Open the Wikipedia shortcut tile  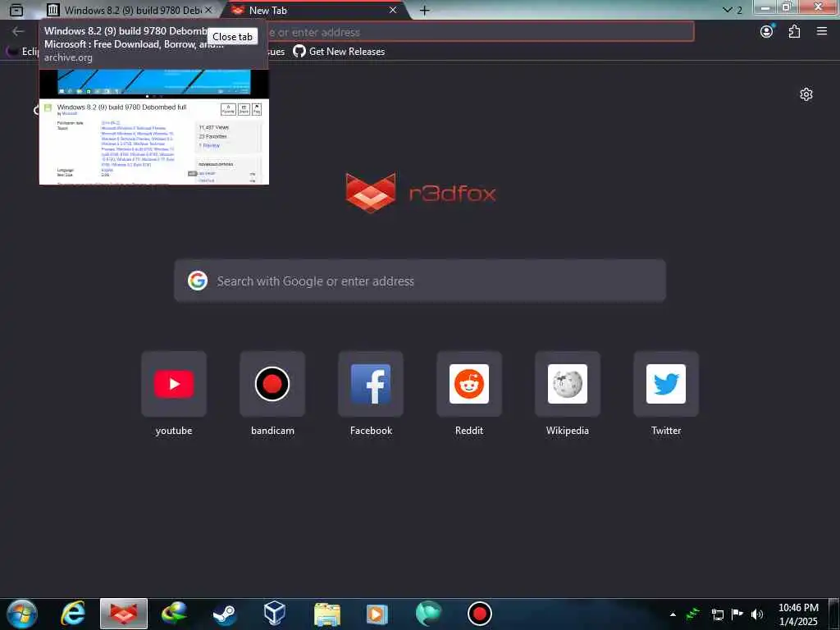tap(568, 384)
